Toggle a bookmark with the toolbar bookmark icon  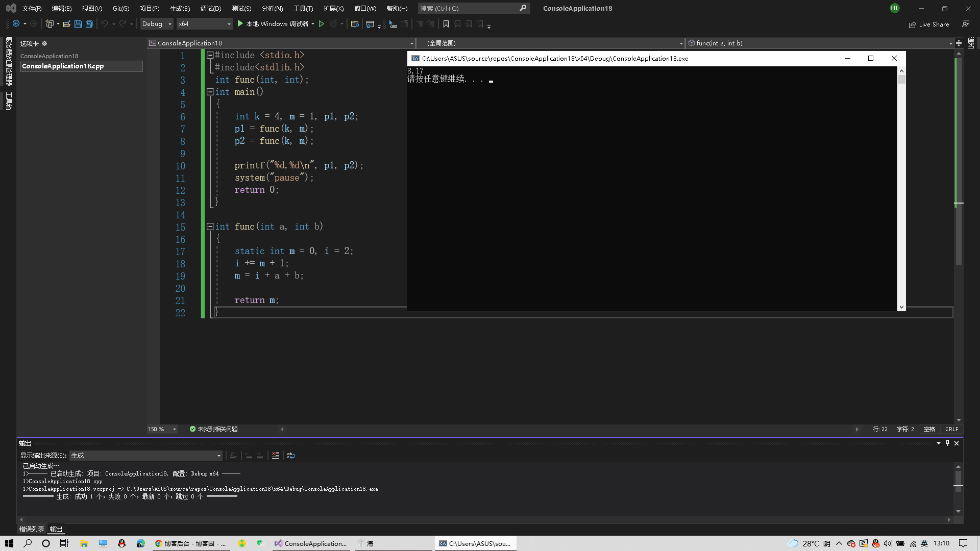point(446,24)
